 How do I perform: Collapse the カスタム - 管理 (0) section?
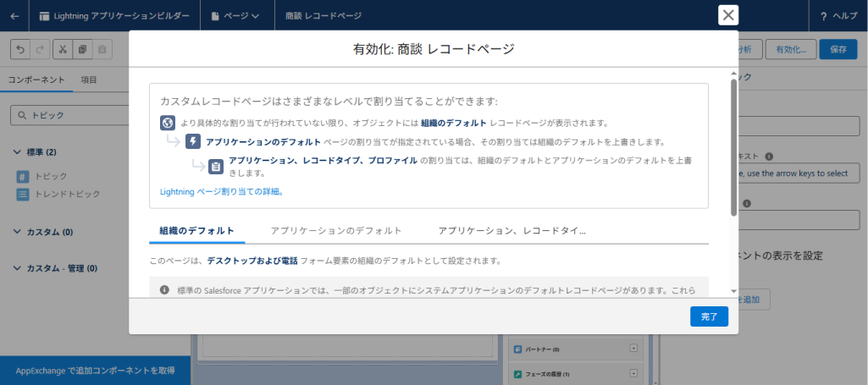16,268
